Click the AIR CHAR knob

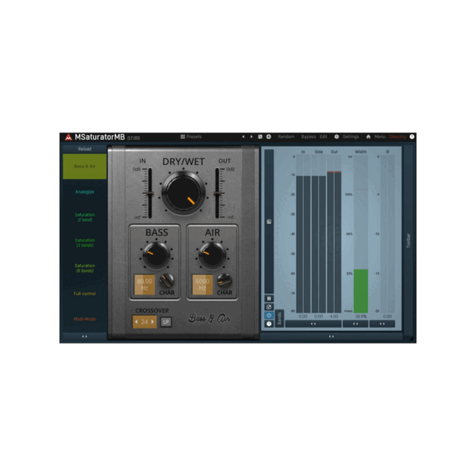pos(225,281)
